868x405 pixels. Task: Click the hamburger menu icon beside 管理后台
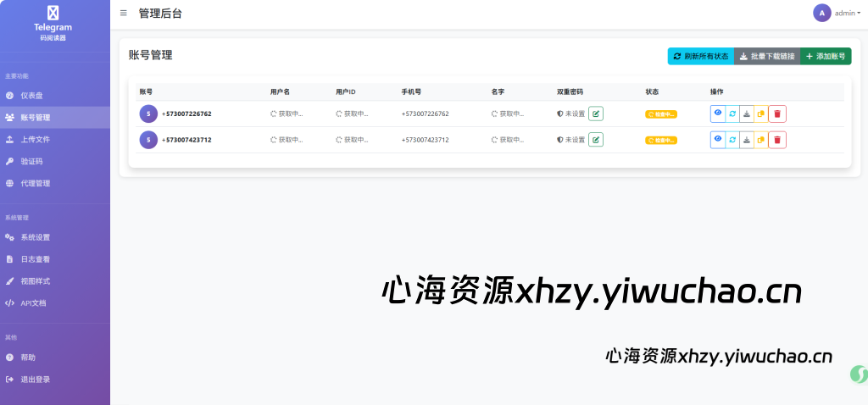(124, 14)
